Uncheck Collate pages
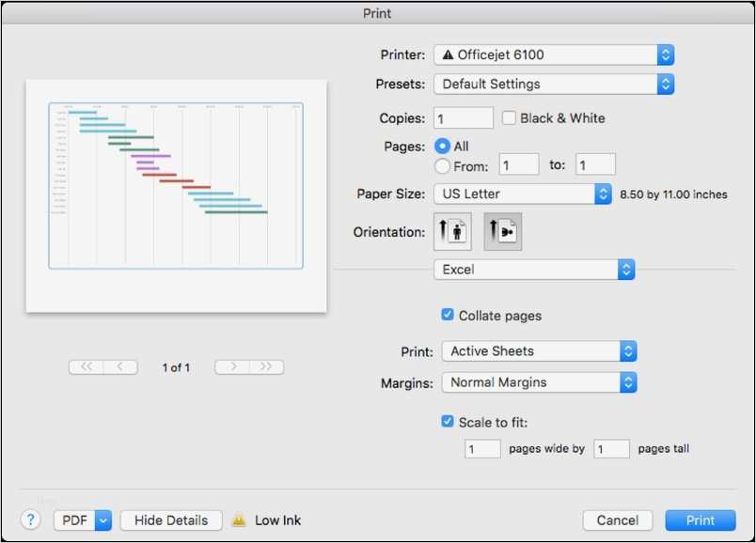 (x=447, y=315)
